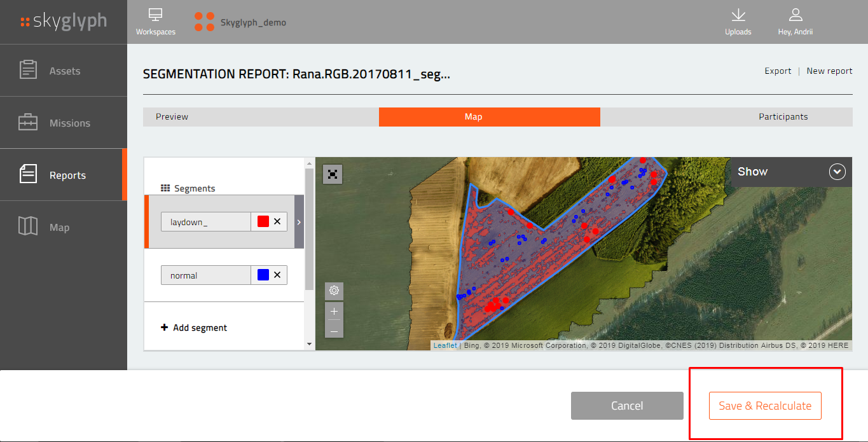The width and height of the screenshot is (868, 442).
Task: Click the Hey, Andrii label
Action: tap(796, 32)
